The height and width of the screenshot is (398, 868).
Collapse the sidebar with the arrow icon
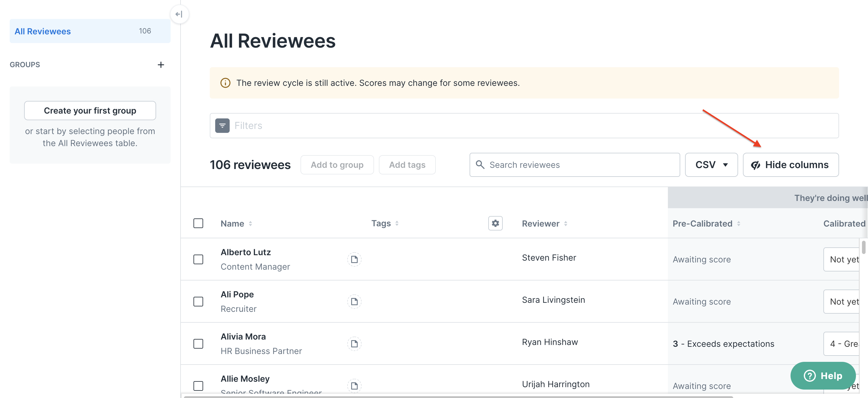[x=179, y=14]
